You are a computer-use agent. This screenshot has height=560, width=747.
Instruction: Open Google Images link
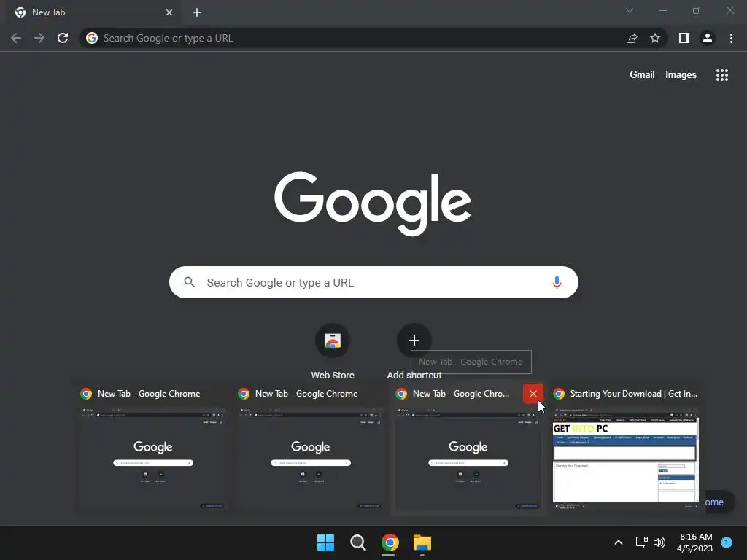click(x=681, y=75)
